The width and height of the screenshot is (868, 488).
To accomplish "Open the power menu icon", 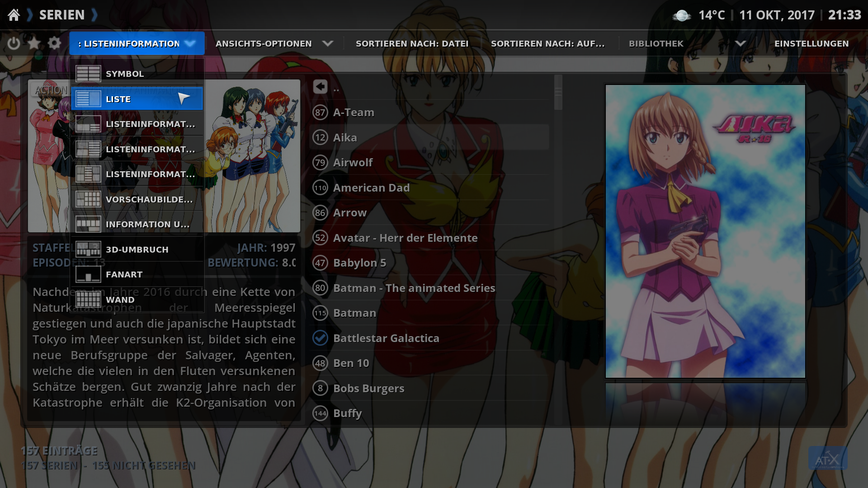I will pyautogui.click(x=14, y=43).
